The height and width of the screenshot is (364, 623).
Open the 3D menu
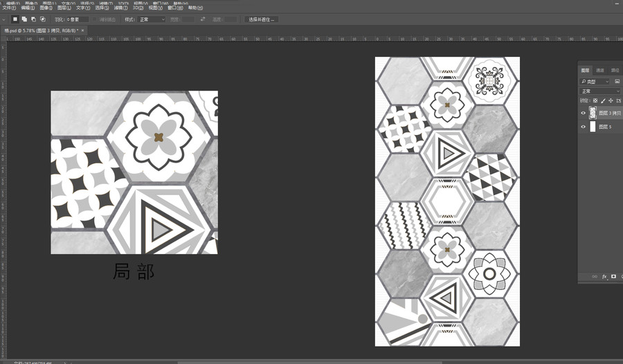(138, 8)
